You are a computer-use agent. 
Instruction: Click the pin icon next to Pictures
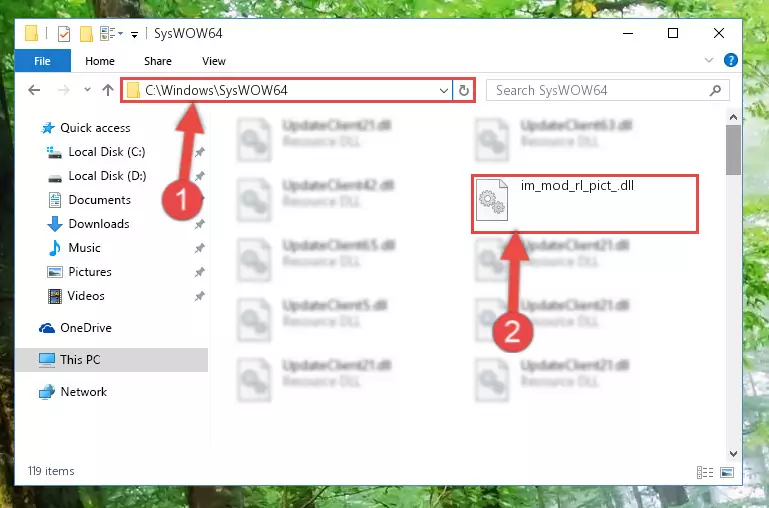(x=199, y=272)
